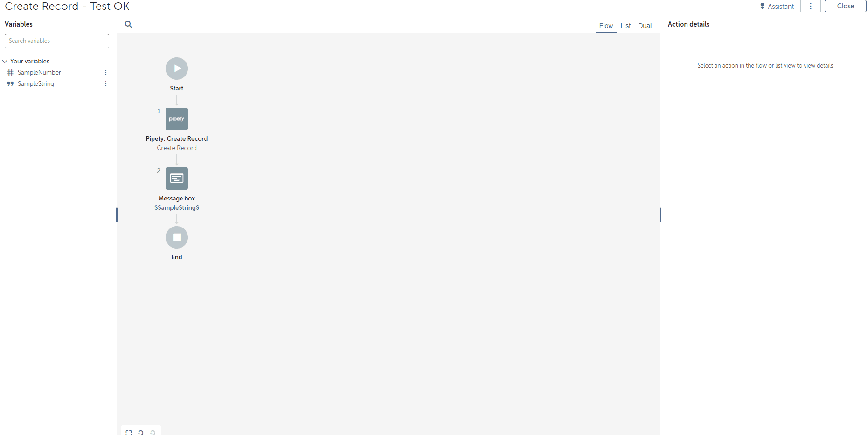Select the Flow view tab

606,26
